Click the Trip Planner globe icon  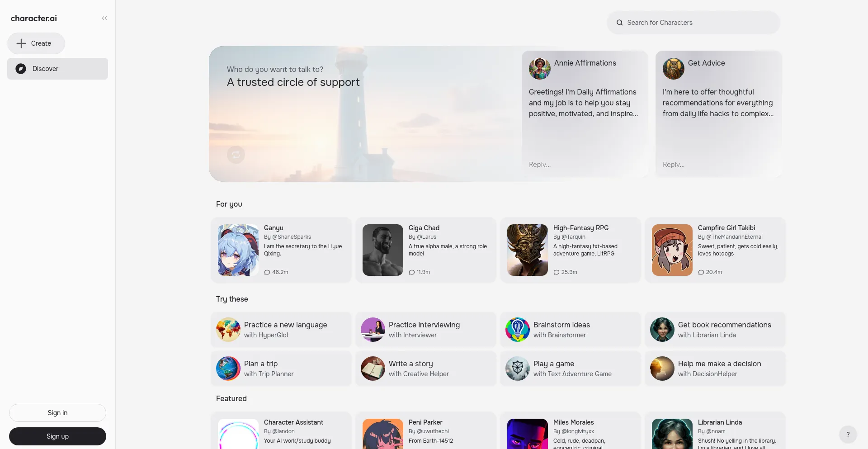[228, 369]
